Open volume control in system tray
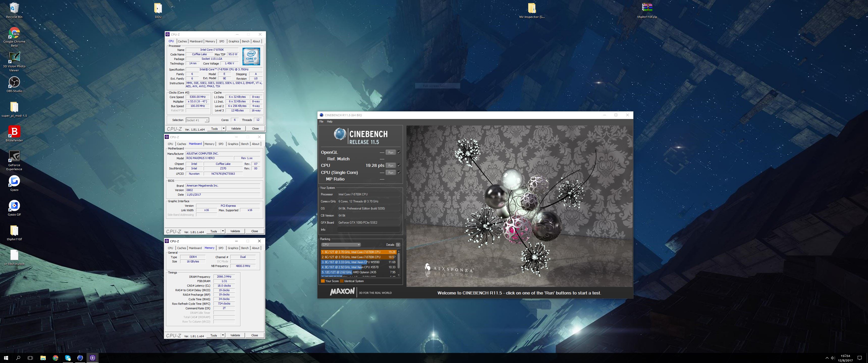Screen dimensions: 868x363 click(833, 358)
